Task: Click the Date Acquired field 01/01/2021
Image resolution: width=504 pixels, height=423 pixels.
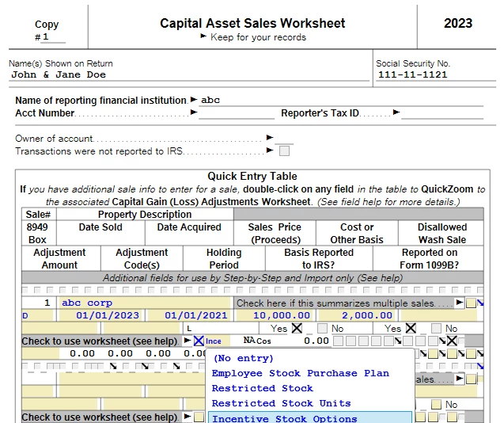Action: tap(190, 315)
